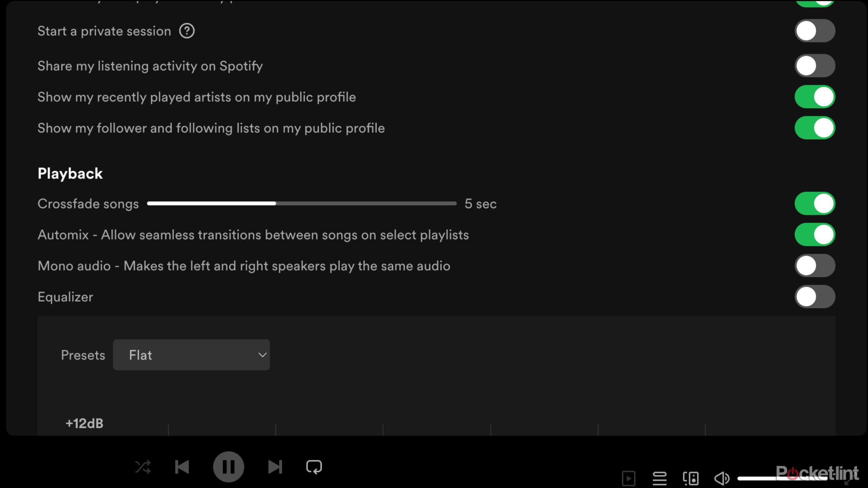Click the Playback section heading
The image size is (868, 488).
pyautogui.click(x=70, y=174)
